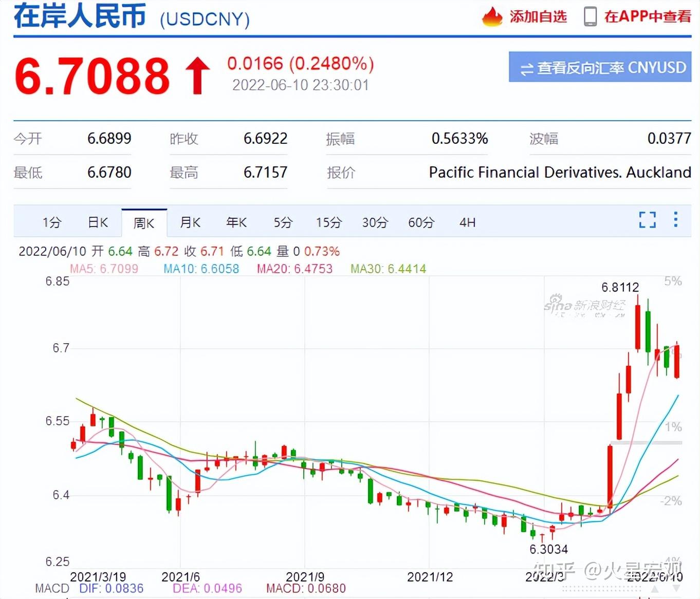700x599 pixels.
Task: Switch to the 15分 chart tab
Action: click(x=329, y=222)
